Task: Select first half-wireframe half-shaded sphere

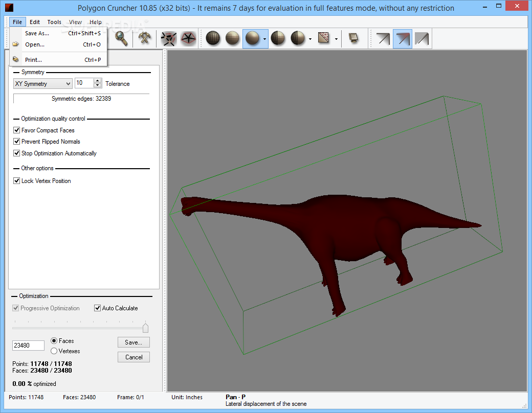Action: pos(278,38)
